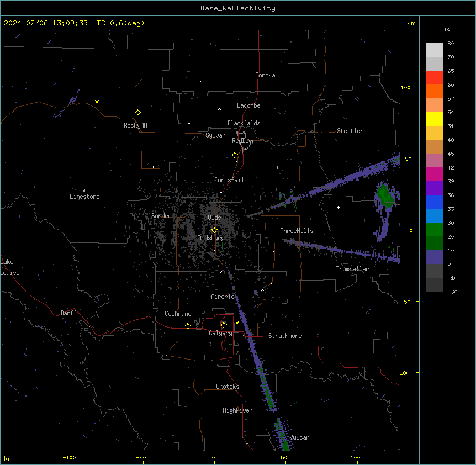Click the Sundre label
476x465 pixels.
tap(161, 216)
